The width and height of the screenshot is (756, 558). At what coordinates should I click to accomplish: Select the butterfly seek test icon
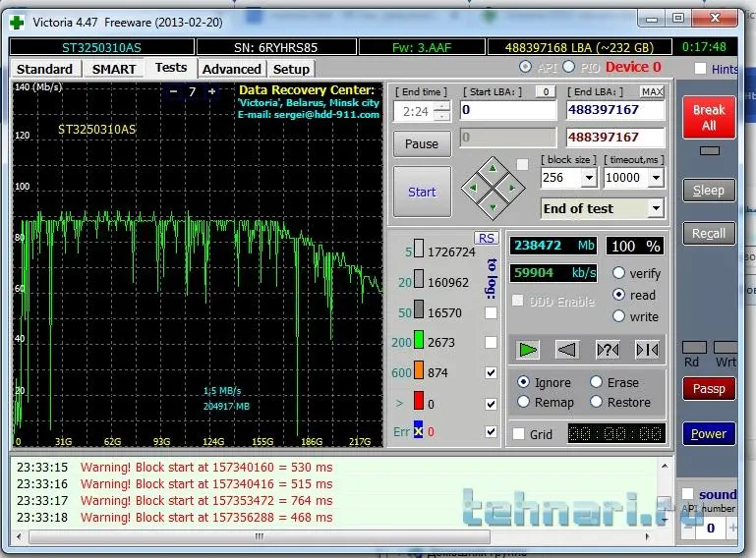[x=647, y=349]
